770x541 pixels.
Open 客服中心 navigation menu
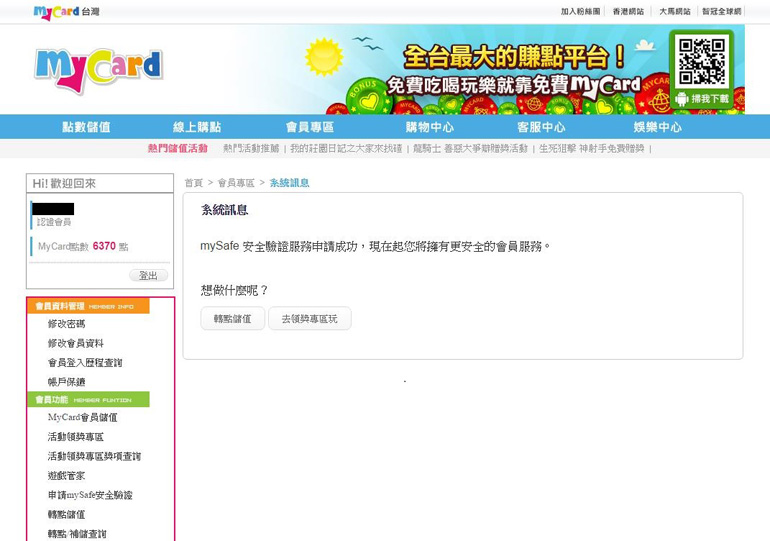pyautogui.click(x=541, y=127)
